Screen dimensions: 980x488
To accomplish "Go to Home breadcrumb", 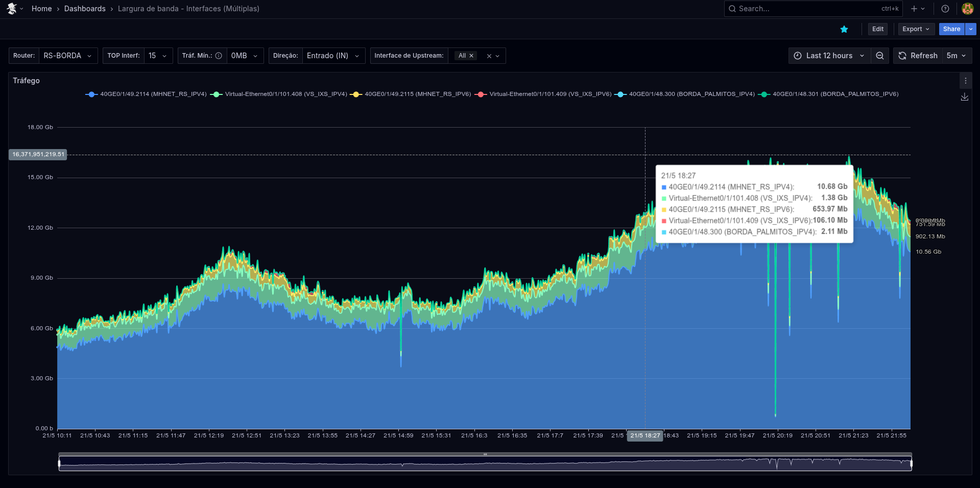I will pos(41,9).
